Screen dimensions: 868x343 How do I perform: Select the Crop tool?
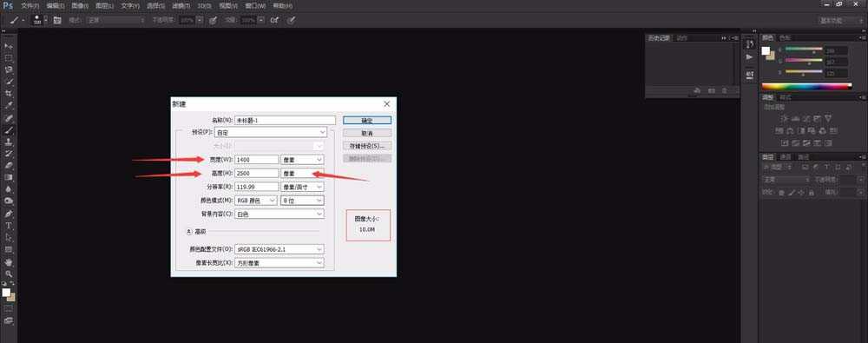click(x=9, y=94)
